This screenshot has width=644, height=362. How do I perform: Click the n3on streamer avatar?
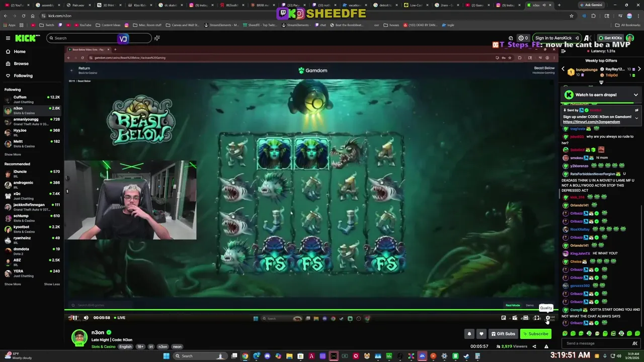tap(79, 337)
